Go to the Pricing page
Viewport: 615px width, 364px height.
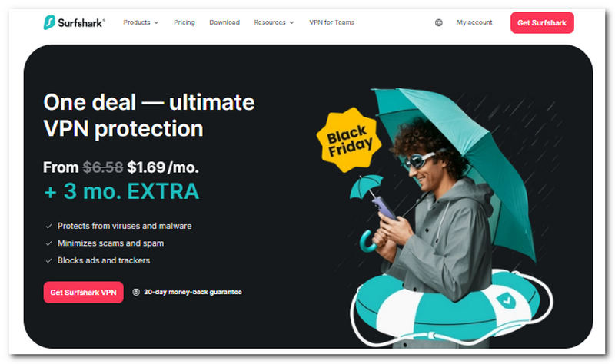pyautogui.click(x=184, y=22)
